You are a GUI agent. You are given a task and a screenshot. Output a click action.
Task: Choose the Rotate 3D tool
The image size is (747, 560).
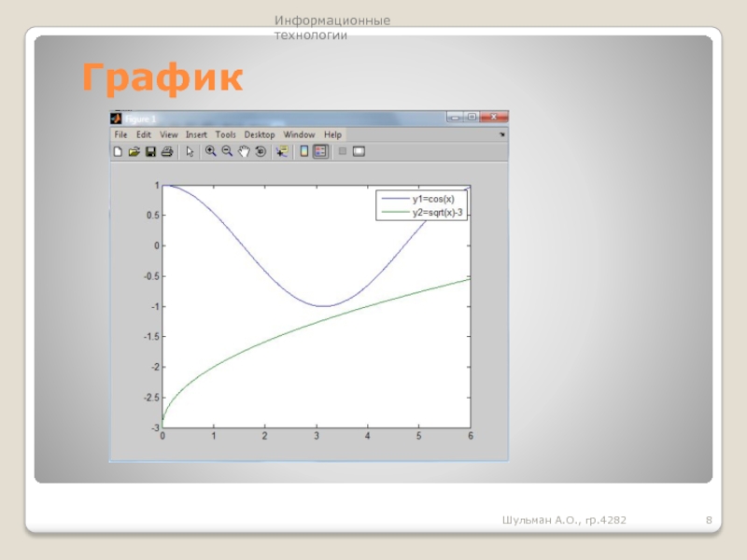(261, 151)
